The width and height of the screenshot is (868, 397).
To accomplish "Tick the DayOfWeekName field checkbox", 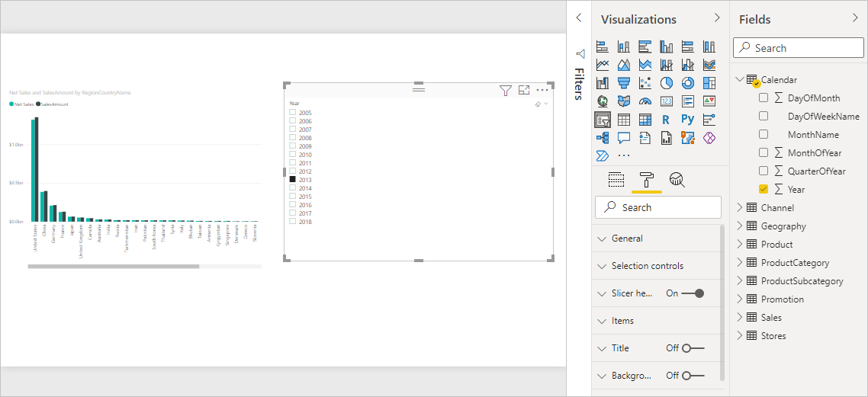I will [x=764, y=116].
